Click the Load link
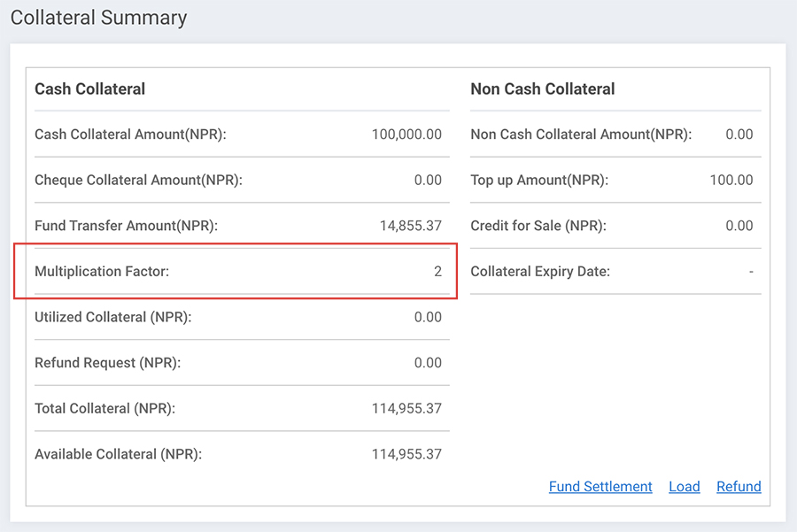The height and width of the screenshot is (532, 797). [684, 486]
